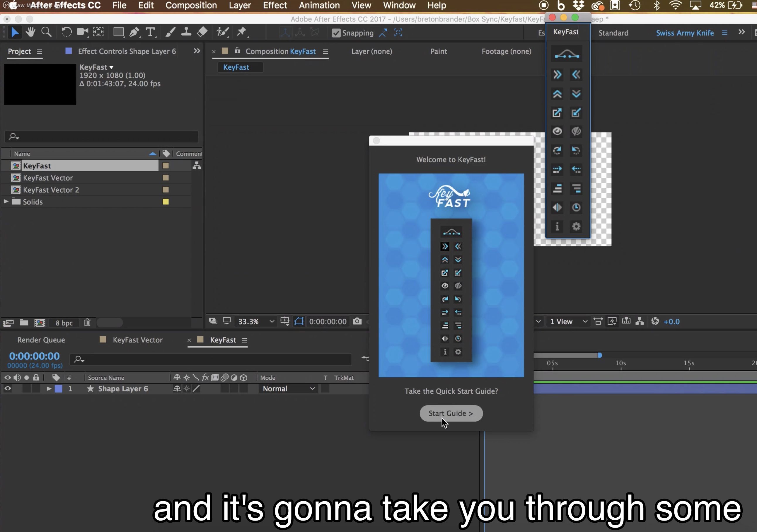Click the KeyFast settings gear icon
This screenshot has width=757, height=532.
pos(576,227)
